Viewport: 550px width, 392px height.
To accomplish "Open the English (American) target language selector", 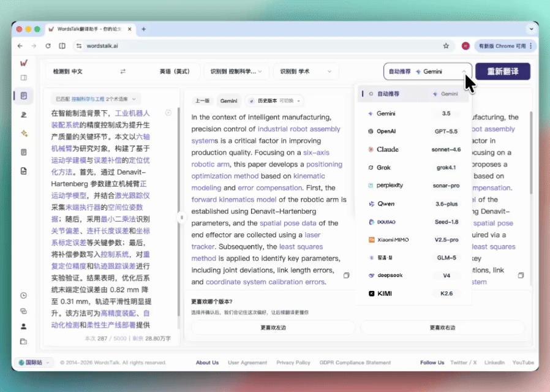I will pyautogui.click(x=175, y=72).
